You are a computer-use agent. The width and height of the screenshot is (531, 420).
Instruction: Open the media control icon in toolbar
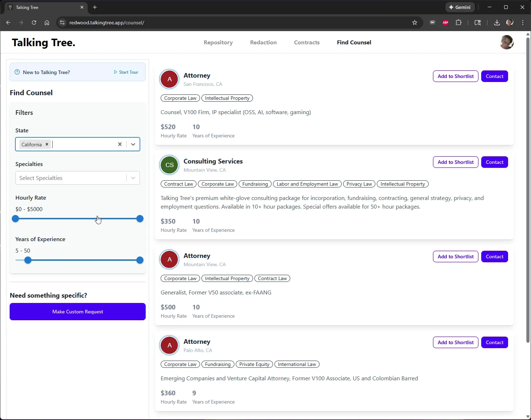pyautogui.click(x=433, y=23)
